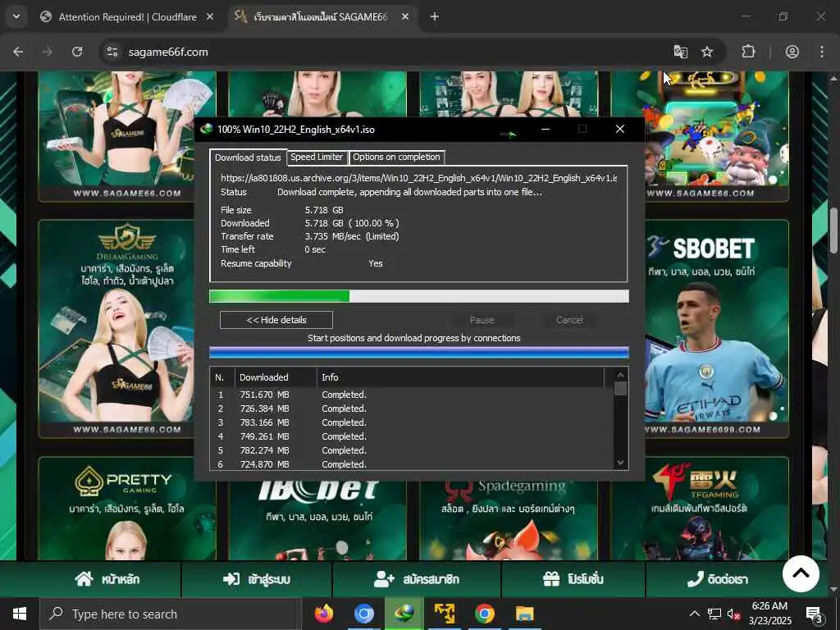
Task: Open Internet Download Manager taskbar icon
Action: [x=404, y=614]
